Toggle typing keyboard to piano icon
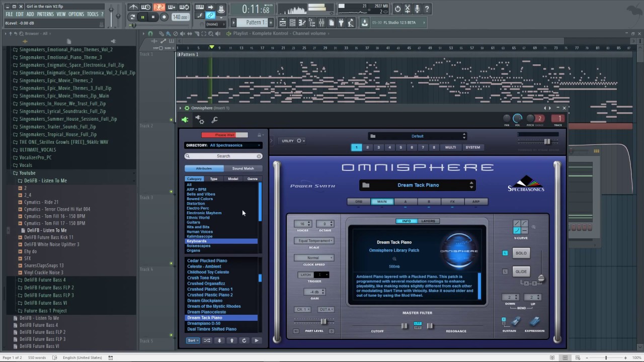 pos(200,7)
